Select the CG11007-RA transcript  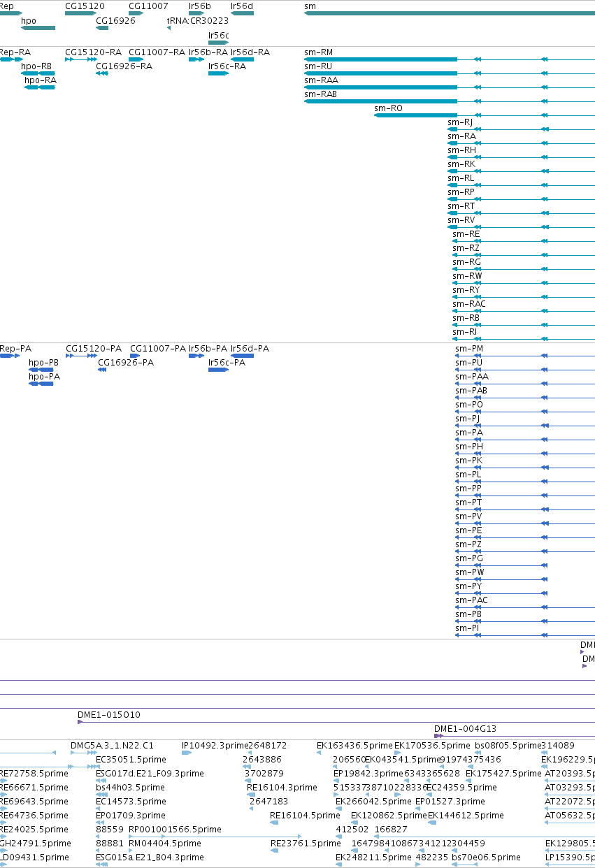coord(136,59)
